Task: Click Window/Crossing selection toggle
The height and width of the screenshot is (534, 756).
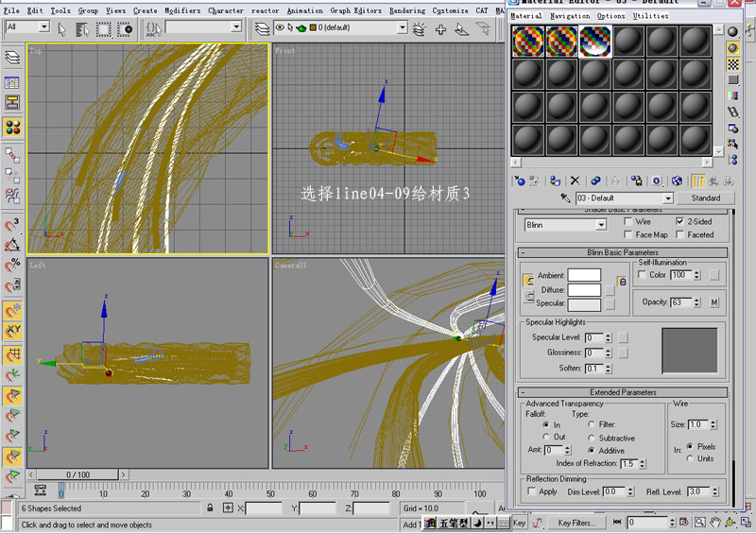Action: [125, 30]
